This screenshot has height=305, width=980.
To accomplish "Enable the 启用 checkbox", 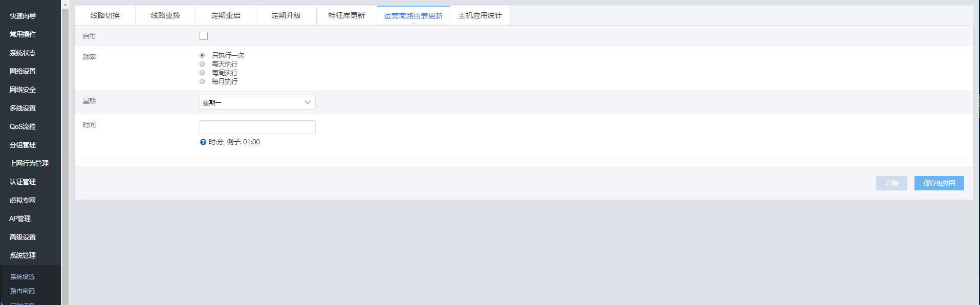I will (204, 36).
